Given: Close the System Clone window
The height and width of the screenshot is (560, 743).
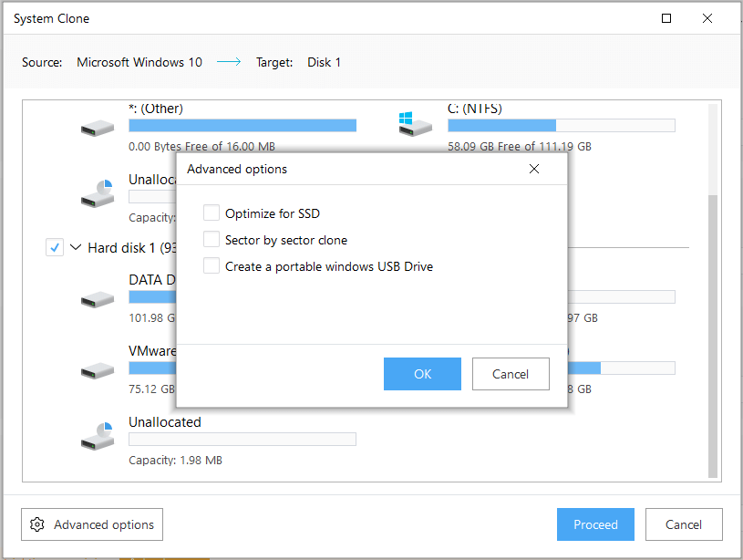Looking at the screenshot, I should pos(707,18).
